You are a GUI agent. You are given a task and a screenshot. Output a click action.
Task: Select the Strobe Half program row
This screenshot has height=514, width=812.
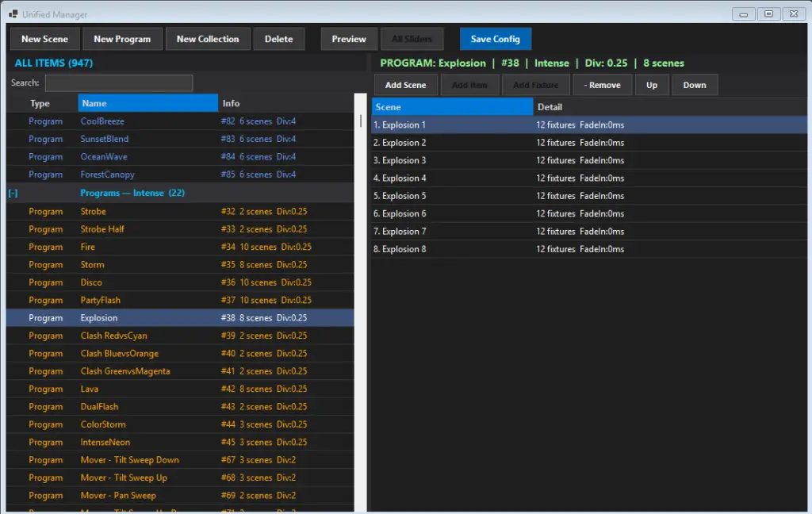[102, 229]
